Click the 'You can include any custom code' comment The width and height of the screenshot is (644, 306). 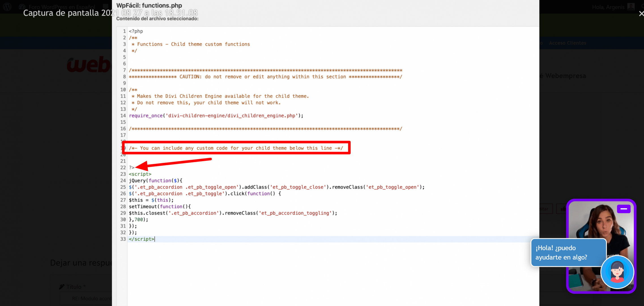pos(236,148)
